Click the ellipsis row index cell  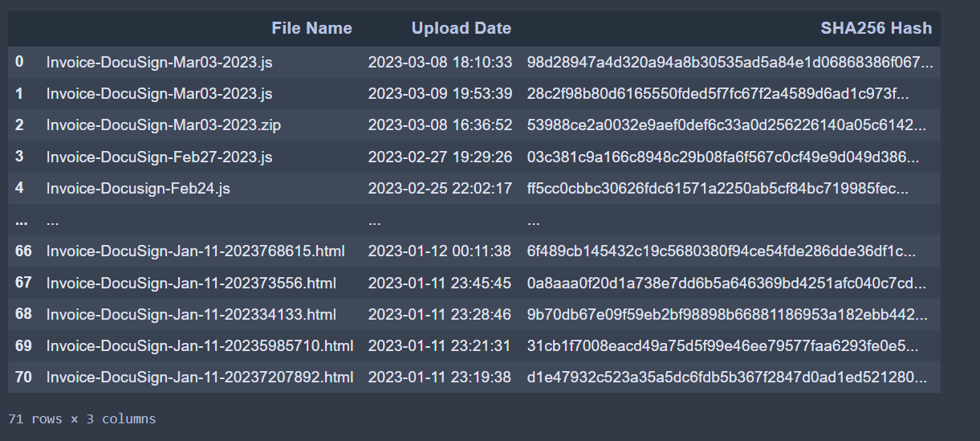point(21,219)
